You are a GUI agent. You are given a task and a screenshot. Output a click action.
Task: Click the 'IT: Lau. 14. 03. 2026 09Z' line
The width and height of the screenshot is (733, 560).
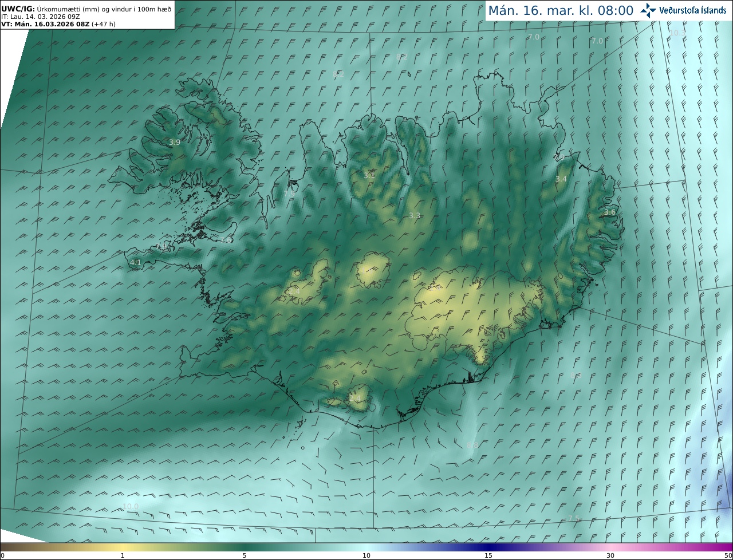coord(40,17)
